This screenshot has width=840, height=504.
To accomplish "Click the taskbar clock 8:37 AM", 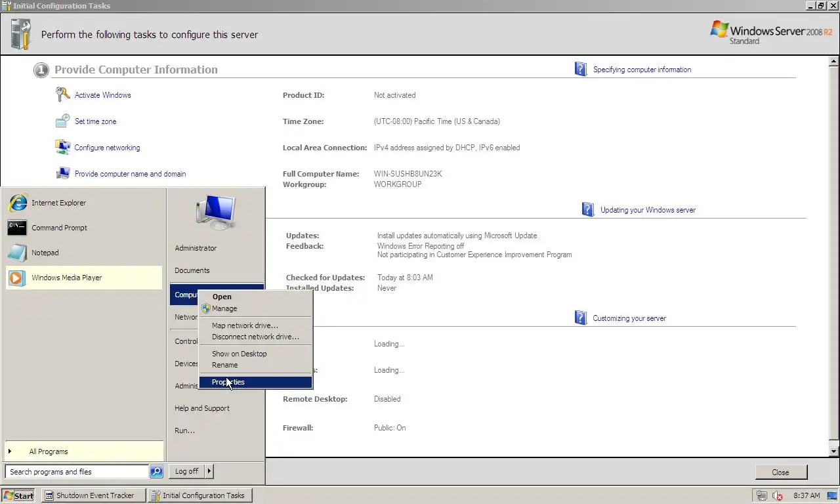I will tap(807, 495).
